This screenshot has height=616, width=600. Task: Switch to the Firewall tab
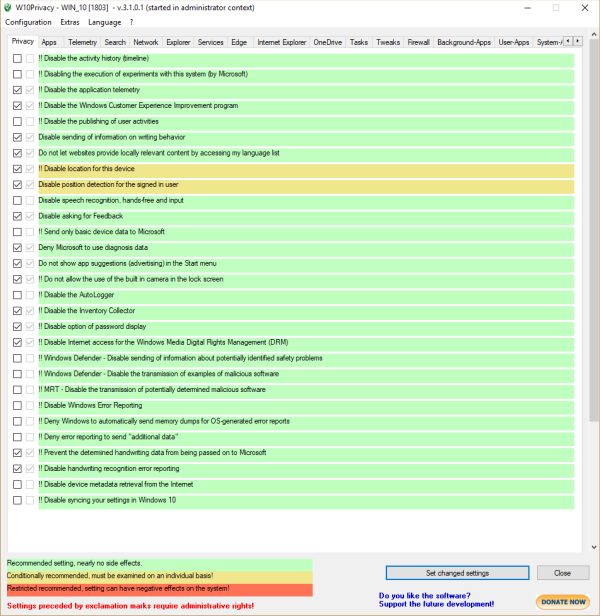tap(418, 42)
